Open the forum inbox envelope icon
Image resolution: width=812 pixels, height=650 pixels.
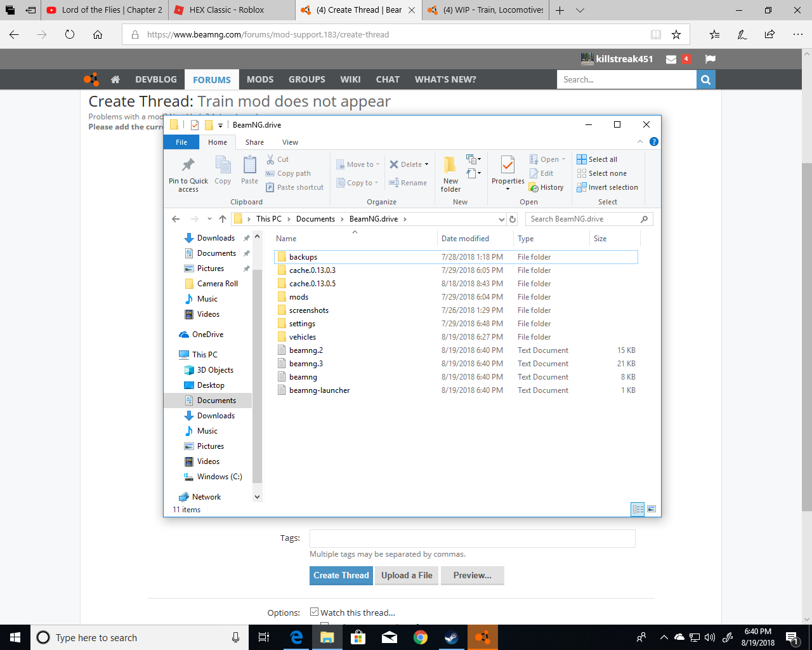tap(671, 59)
